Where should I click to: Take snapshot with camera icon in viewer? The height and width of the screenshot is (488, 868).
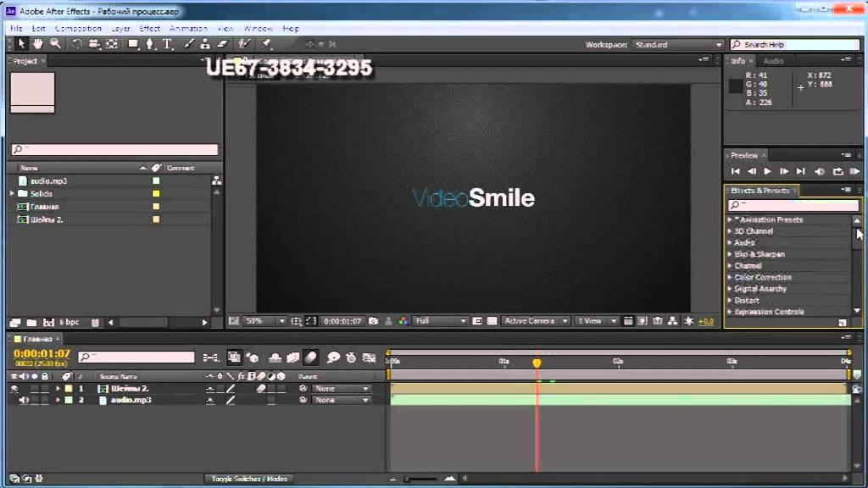[x=374, y=321]
